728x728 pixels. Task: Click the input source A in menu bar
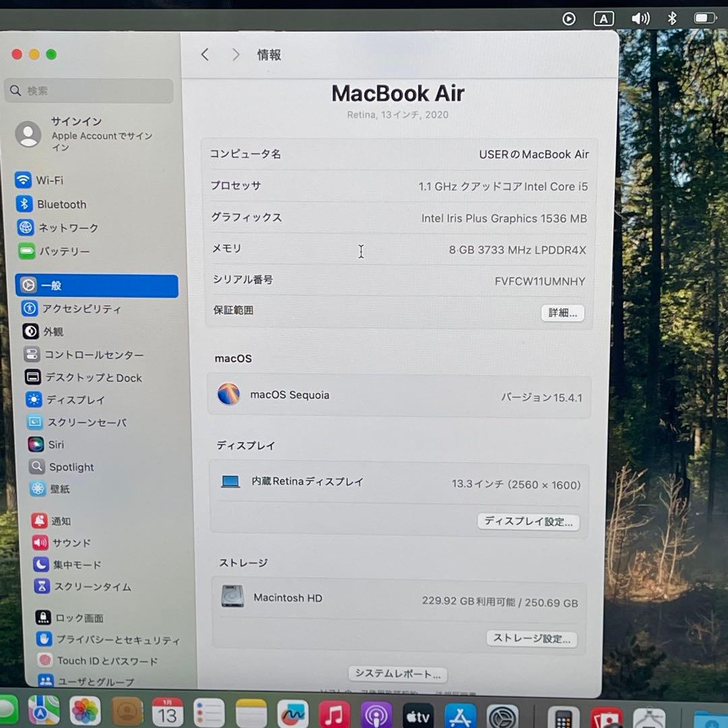(603, 18)
